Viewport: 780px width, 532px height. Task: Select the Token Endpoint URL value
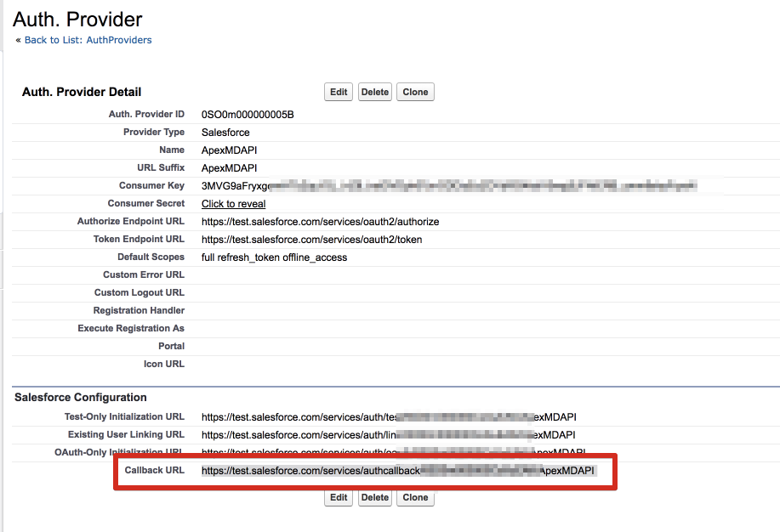311,240
